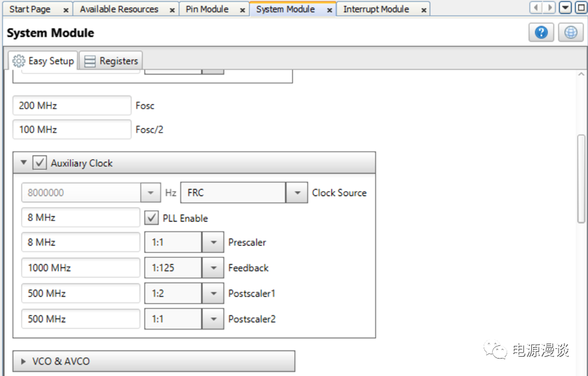Disable the PLL Enable checkbox
The width and height of the screenshot is (588, 376).
pyautogui.click(x=152, y=218)
